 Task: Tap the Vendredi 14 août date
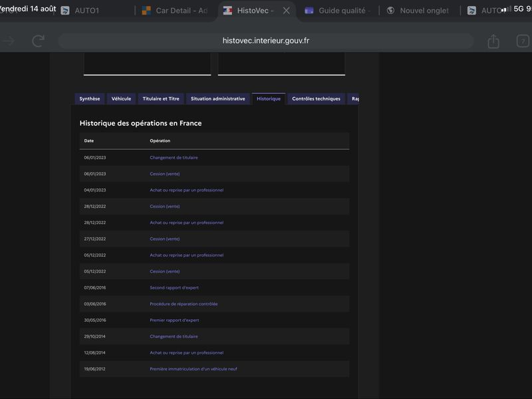point(28,9)
